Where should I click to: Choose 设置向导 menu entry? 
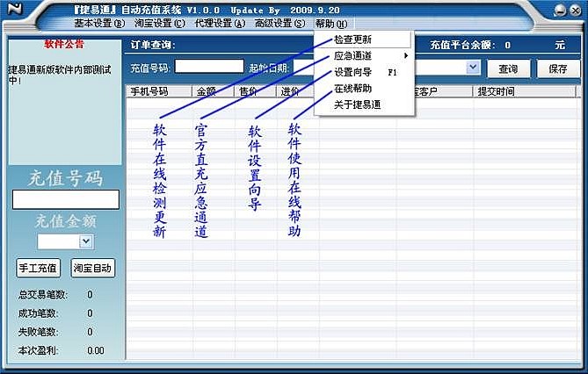pyautogui.click(x=364, y=72)
